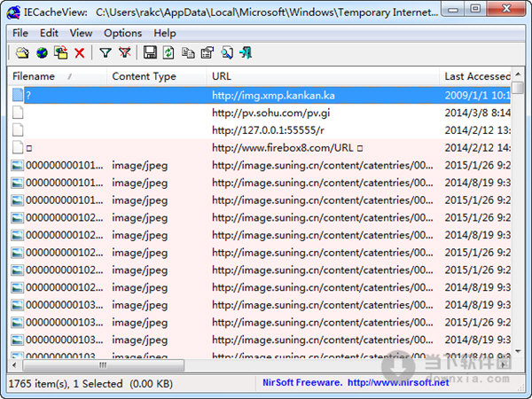Screen dimensions: 532x399
Task: Click the 2014/2/12 13: date cell
Action: pyautogui.click(x=477, y=130)
